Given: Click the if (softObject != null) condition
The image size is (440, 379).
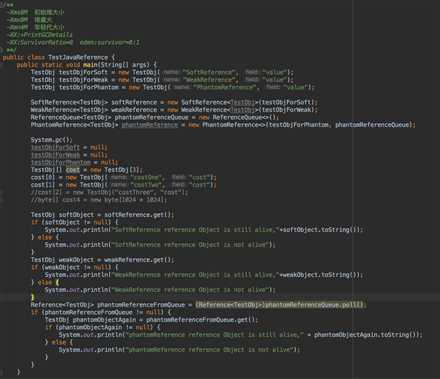Looking at the screenshot, I should point(74,222).
